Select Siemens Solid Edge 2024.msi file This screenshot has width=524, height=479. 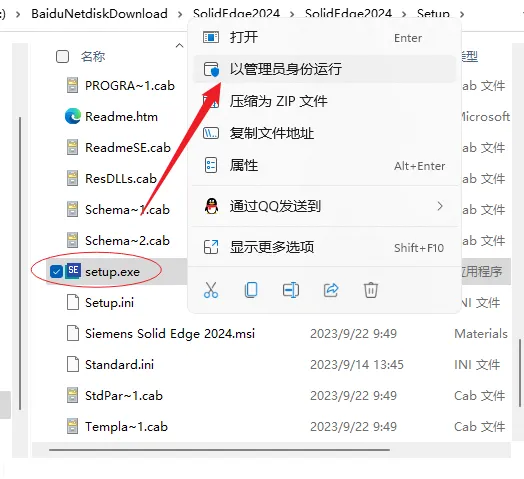[x=170, y=334]
